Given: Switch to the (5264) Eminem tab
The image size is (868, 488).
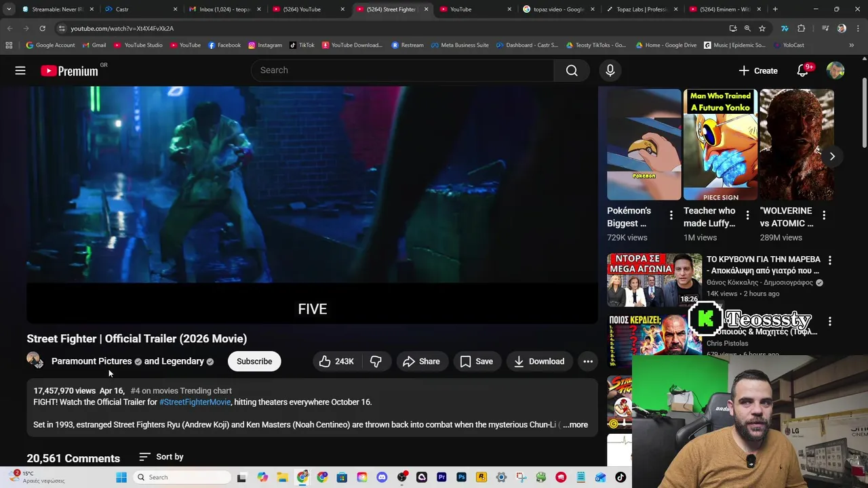Looking at the screenshot, I should 725,9.
